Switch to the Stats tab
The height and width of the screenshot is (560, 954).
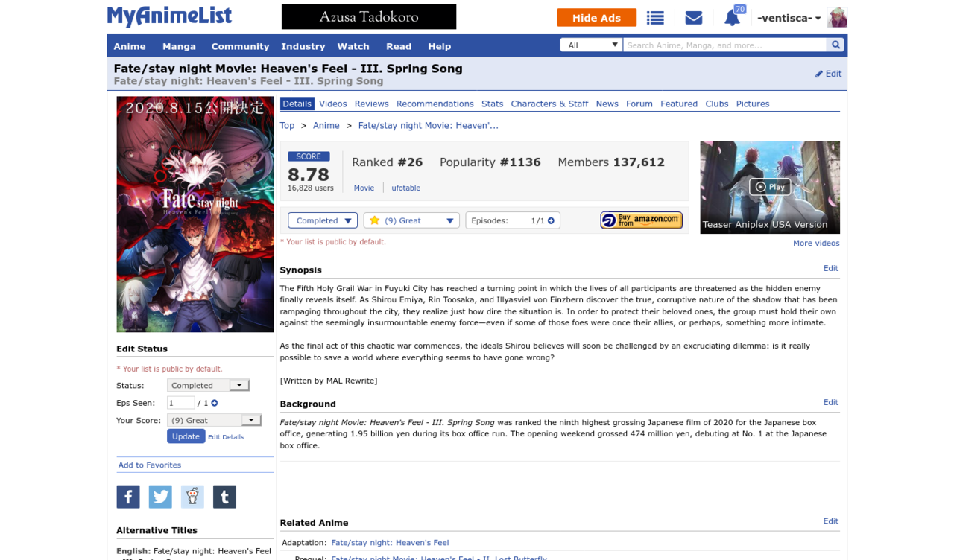tap(493, 104)
